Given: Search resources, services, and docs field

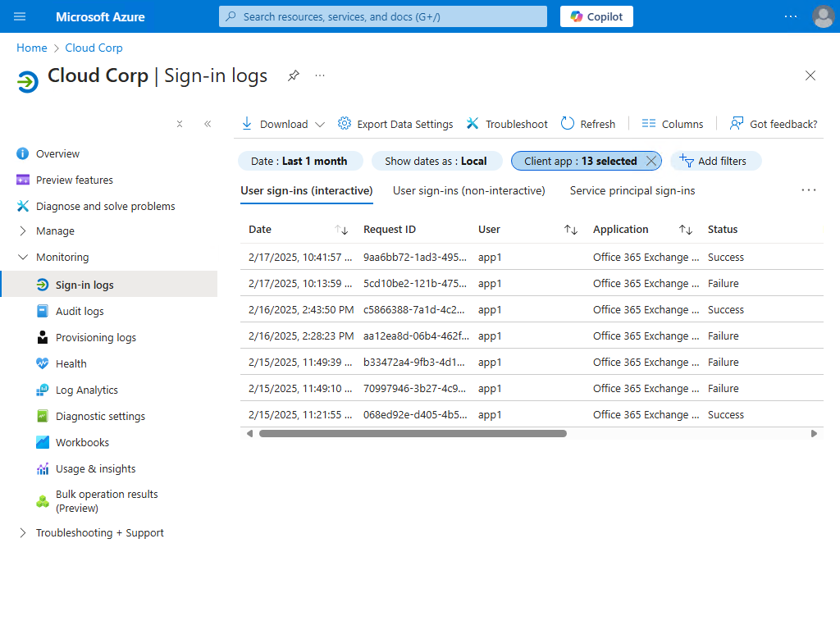Looking at the screenshot, I should click(382, 16).
